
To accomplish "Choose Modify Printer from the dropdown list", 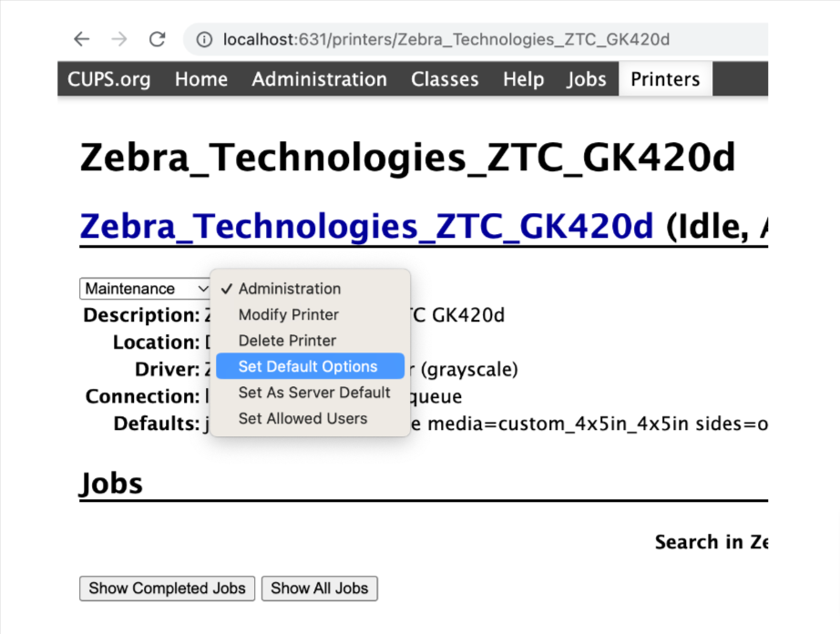I will pos(289,315).
